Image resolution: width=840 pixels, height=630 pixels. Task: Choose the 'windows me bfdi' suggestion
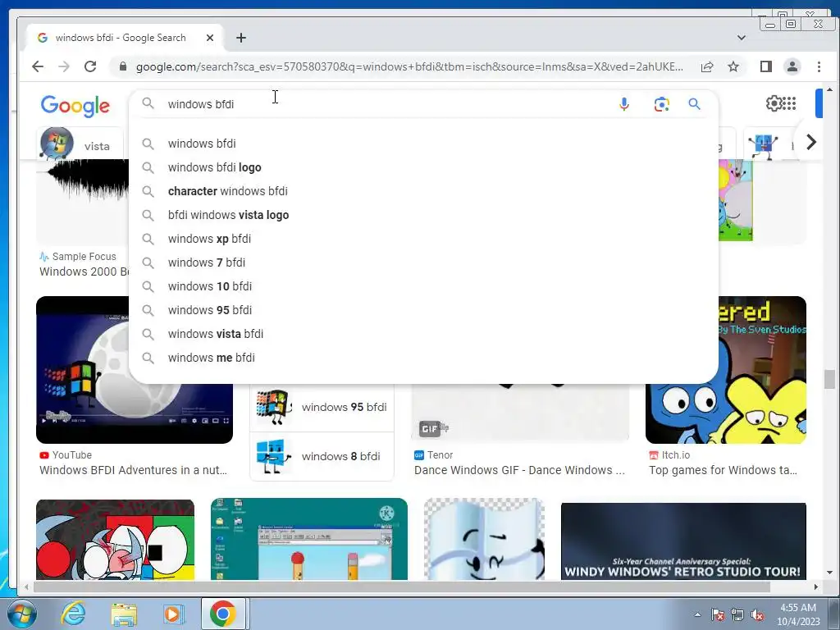click(x=423, y=358)
